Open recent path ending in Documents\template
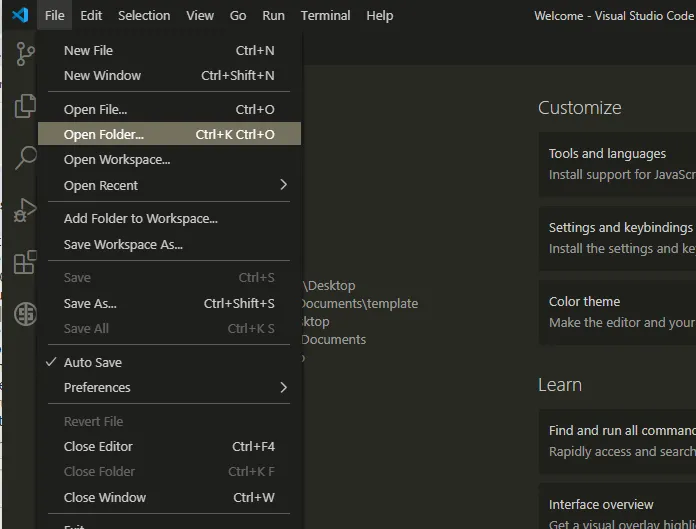The height and width of the screenshot is (529, 696). (x=360, y=304)
